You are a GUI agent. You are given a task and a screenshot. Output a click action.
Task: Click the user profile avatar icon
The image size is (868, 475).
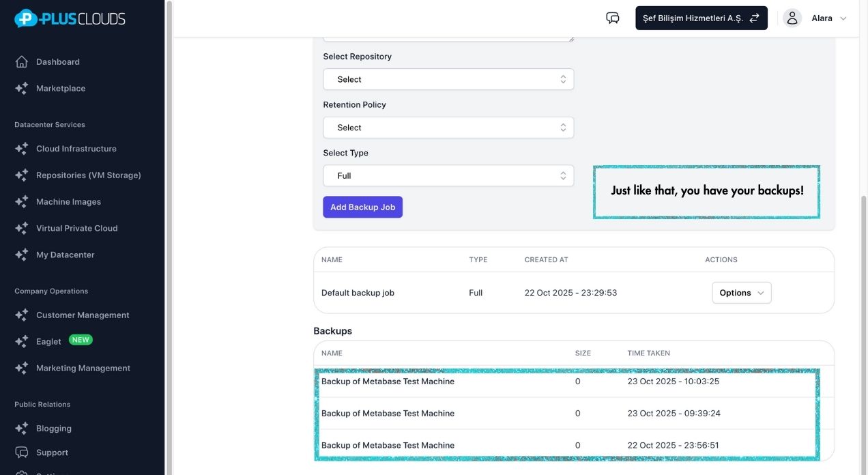click(x=792, y=18)
